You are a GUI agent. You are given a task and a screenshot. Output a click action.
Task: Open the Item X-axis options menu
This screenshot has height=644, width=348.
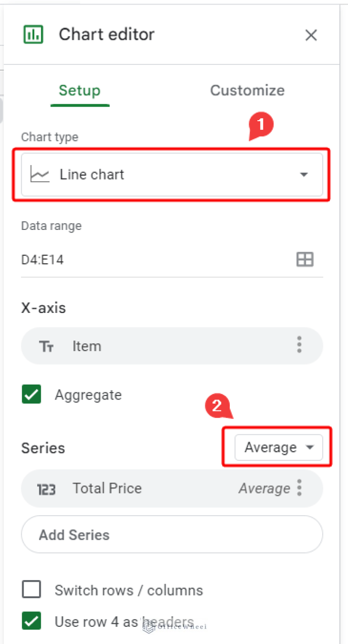point(299,345)
